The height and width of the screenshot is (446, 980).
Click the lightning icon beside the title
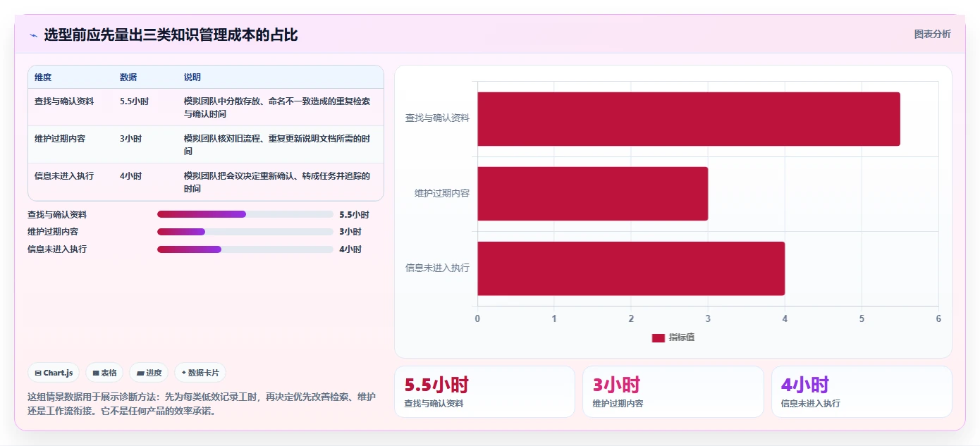(x=33, y=35)
